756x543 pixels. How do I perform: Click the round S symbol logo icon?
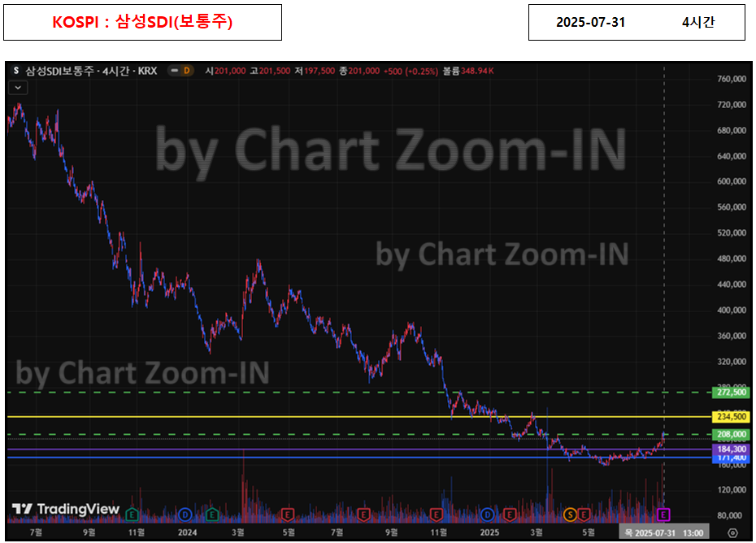point(16,71)
